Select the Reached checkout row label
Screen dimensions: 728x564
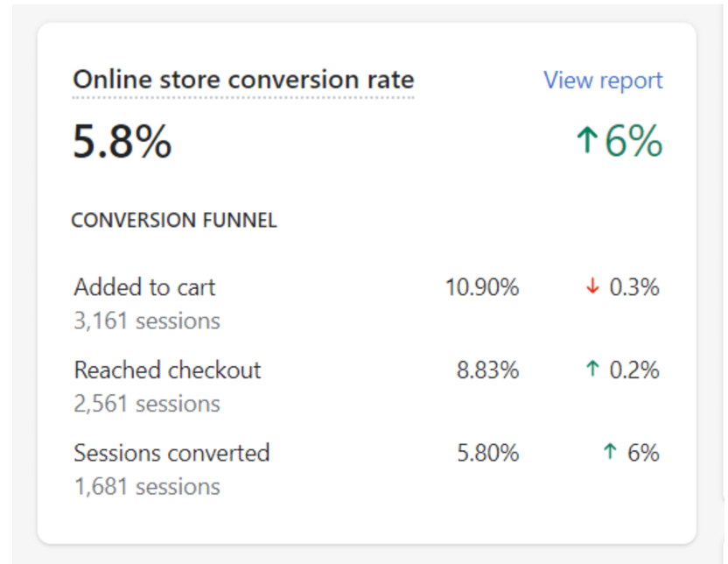[167, 370]
